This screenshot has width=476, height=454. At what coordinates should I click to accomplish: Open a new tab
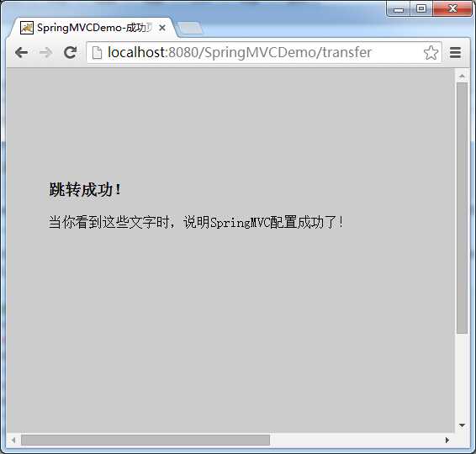(190, 29)
